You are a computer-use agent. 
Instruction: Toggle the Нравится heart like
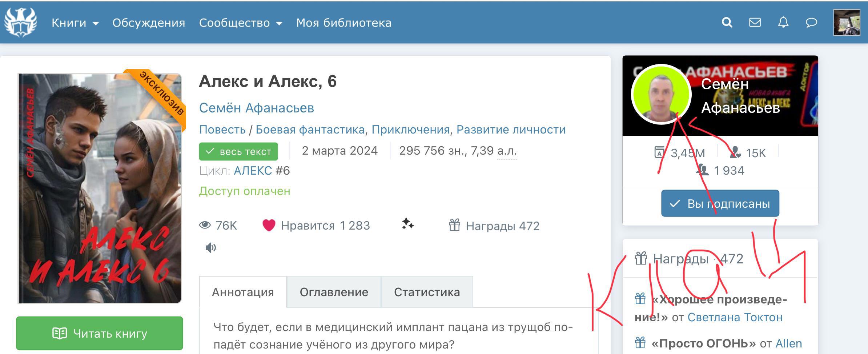click(x=269, y=225)
